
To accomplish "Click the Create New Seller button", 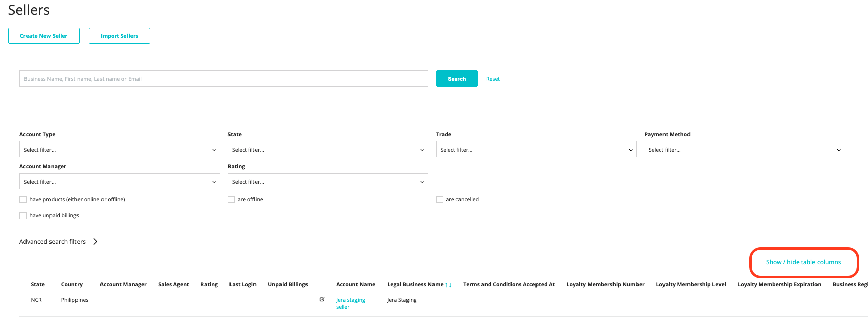I will pyautogui.click(x=44, y=36).
